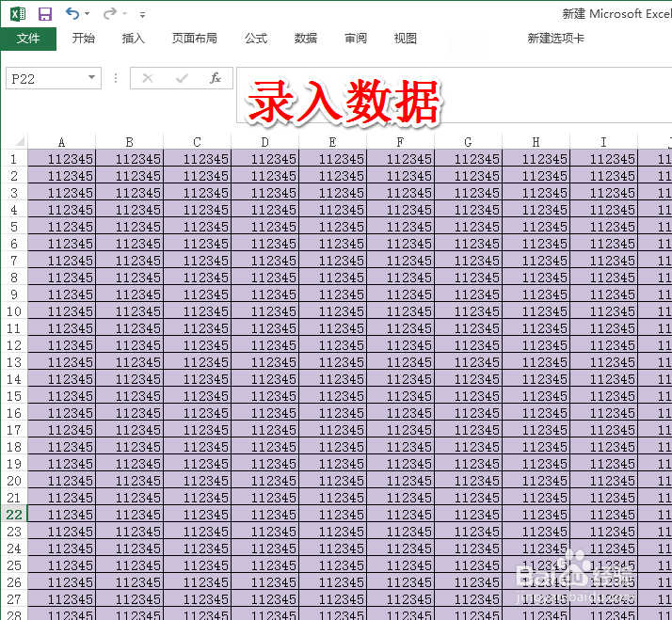Select column C header

point(197,142)
